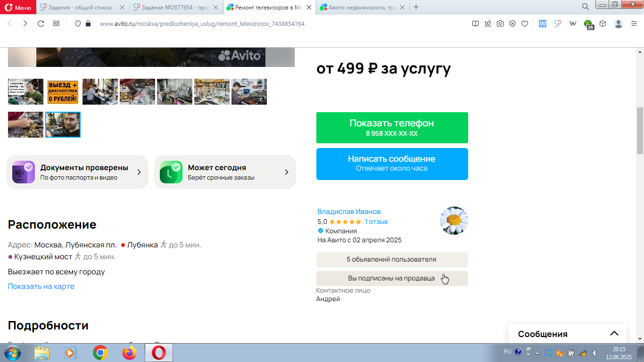Click the location pin icon in address bar
Viewport: 644px width, 362px height.
78,24
